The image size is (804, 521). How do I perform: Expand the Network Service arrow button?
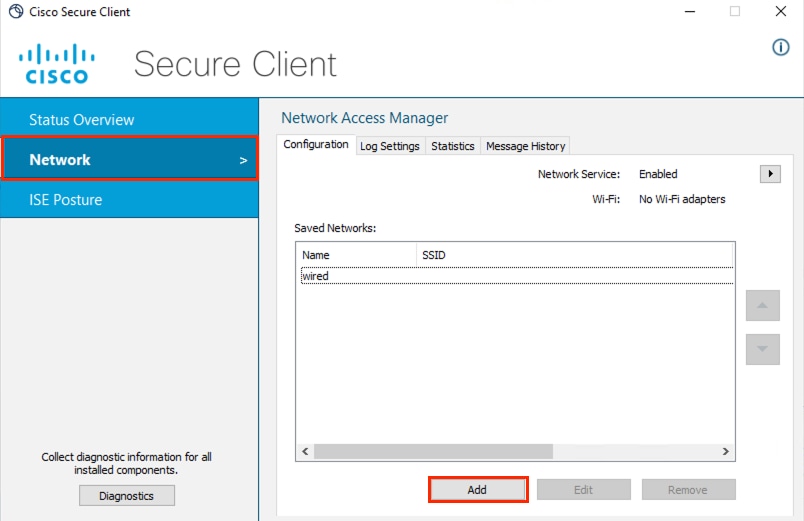(770, 174)
